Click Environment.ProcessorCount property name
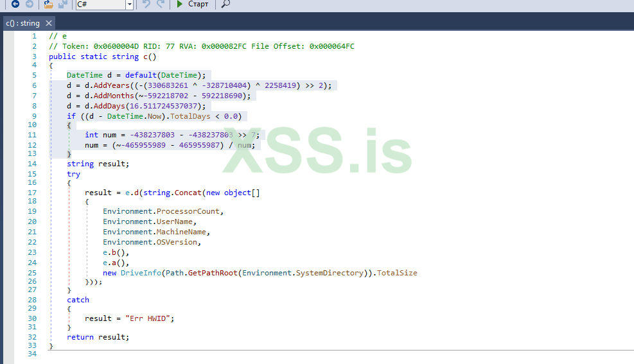Screen dimensions: 634x364 tap(188, 211)
